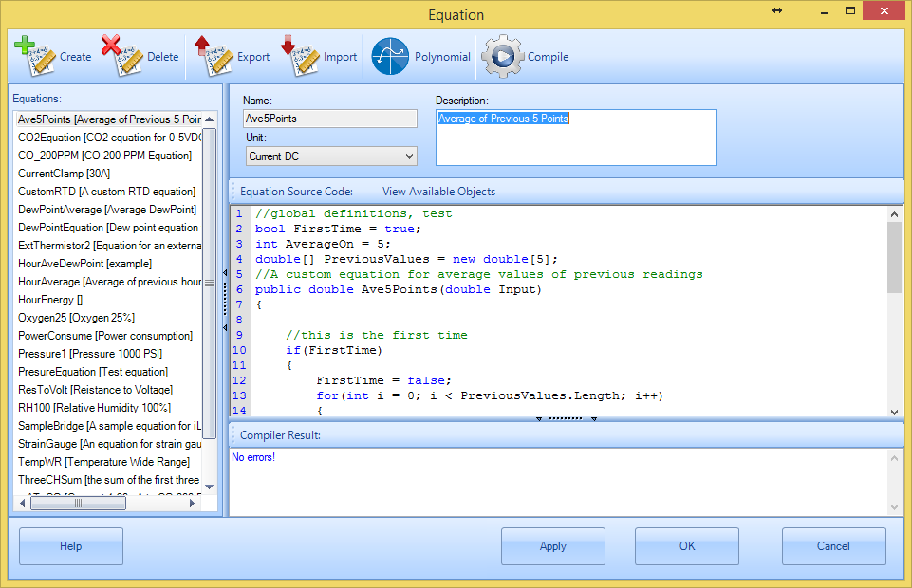Click the source code scroll-up arrow
The height and width of the screenshot is (588, 912).
pyautogui.click(x=895, y=214)
